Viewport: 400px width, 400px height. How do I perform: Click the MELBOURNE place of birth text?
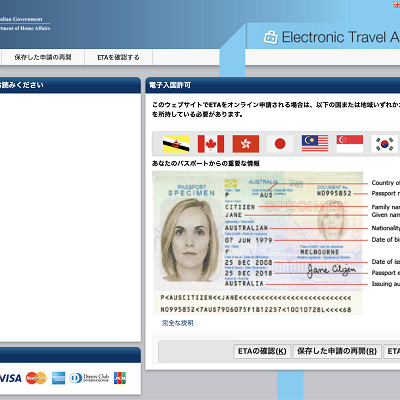319,252
